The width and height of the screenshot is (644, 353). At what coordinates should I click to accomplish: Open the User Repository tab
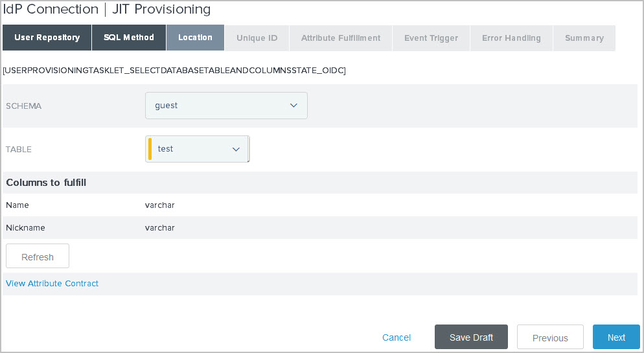point(47,38)
